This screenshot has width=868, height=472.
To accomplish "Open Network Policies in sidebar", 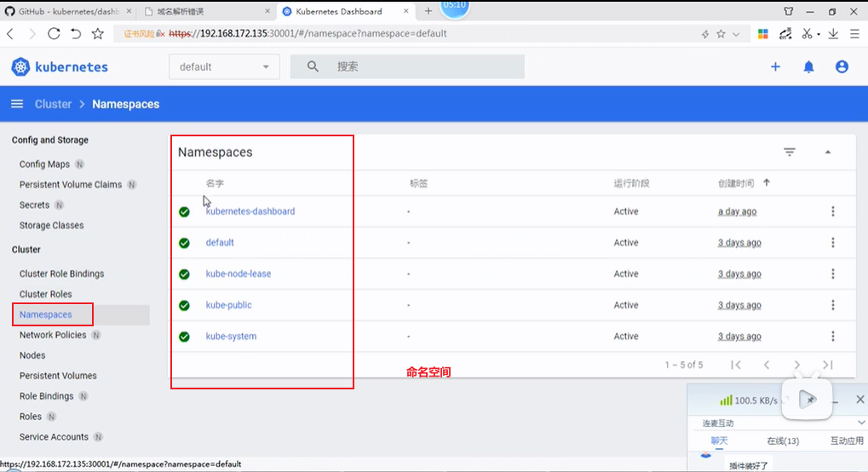I will [53, 335].
